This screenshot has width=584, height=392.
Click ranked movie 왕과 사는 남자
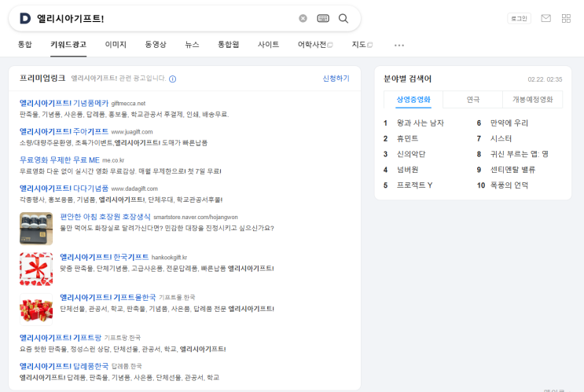[421, 123]
